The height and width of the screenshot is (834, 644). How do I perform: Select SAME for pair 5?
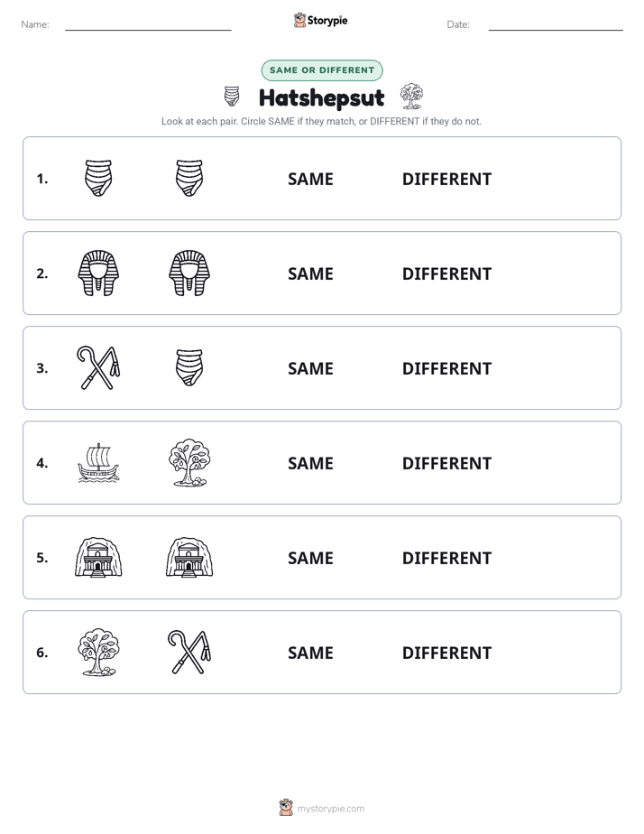310,558
